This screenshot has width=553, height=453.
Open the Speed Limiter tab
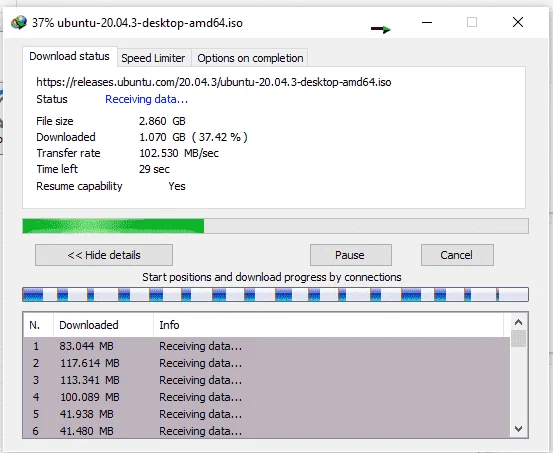pos(153,58)
